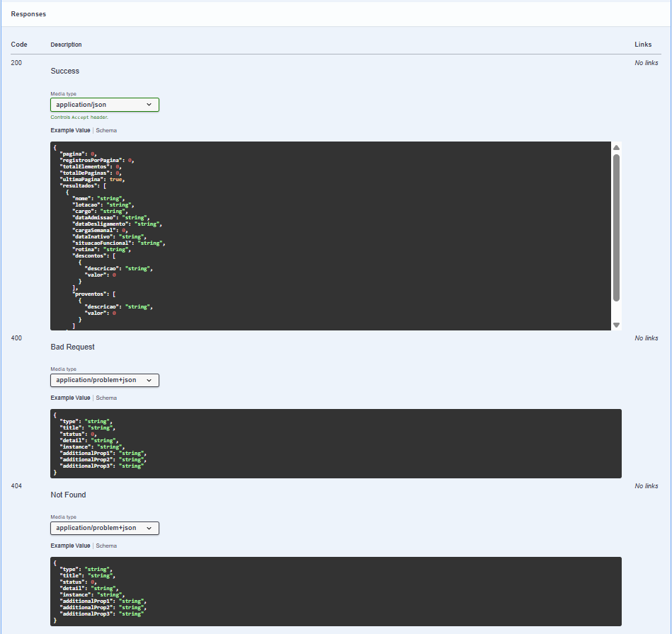Select Example Value tab under 400 Bad Request
Screen dimensions: 672x634
tap(70, 398)
